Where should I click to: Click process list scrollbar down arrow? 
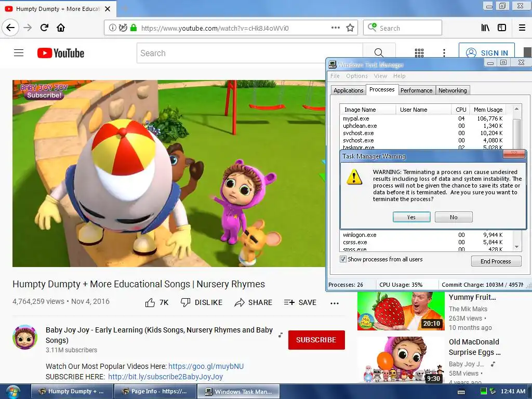[516, 247]
